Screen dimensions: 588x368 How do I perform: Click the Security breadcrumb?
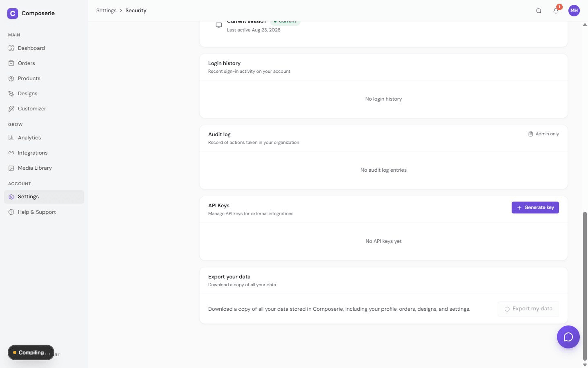coord(136,11)
